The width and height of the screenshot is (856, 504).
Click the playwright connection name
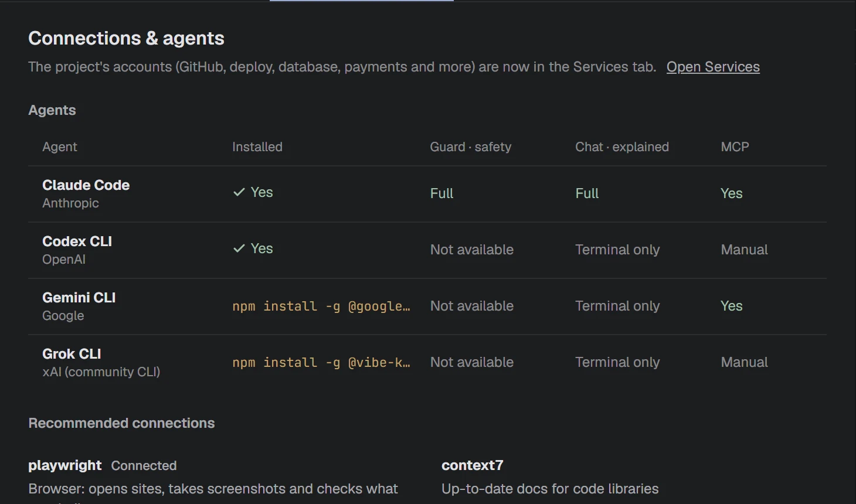(65, 465)
